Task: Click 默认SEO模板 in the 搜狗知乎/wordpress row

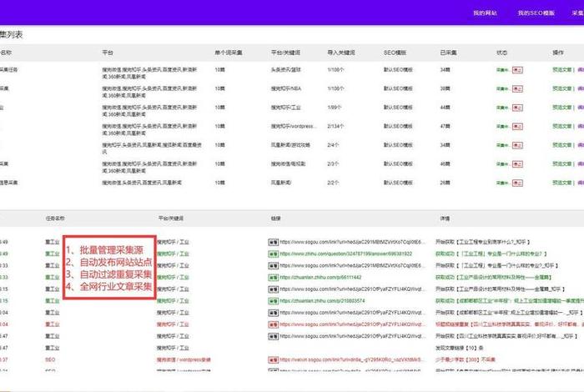Action: coord(398,126)
